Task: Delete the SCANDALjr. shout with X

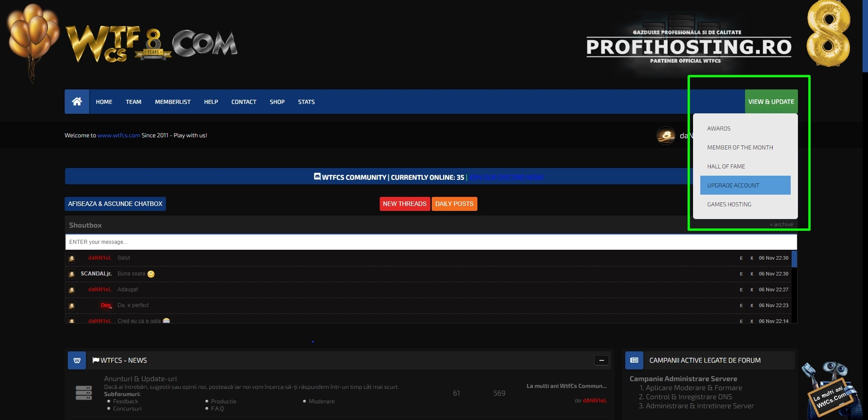Action: [751, 274]
